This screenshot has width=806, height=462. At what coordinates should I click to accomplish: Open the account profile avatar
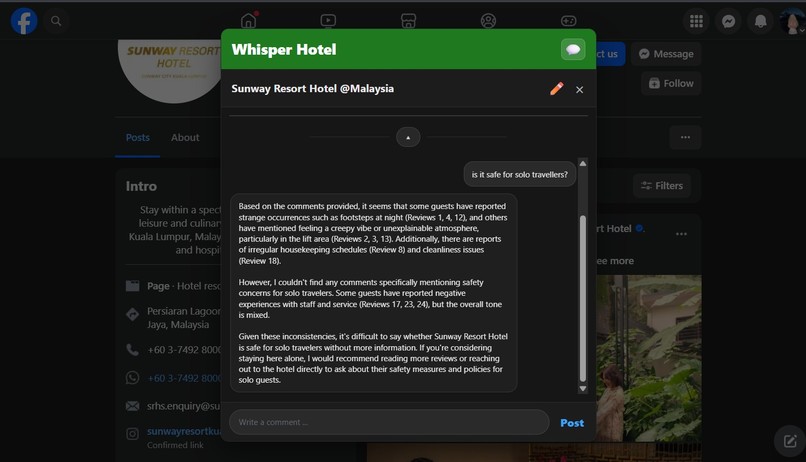point(792,21)
